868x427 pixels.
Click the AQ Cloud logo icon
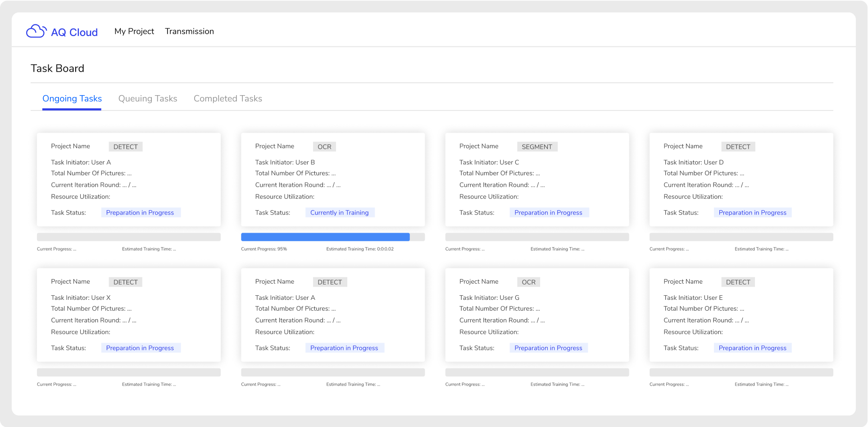(x=36, y=31)
